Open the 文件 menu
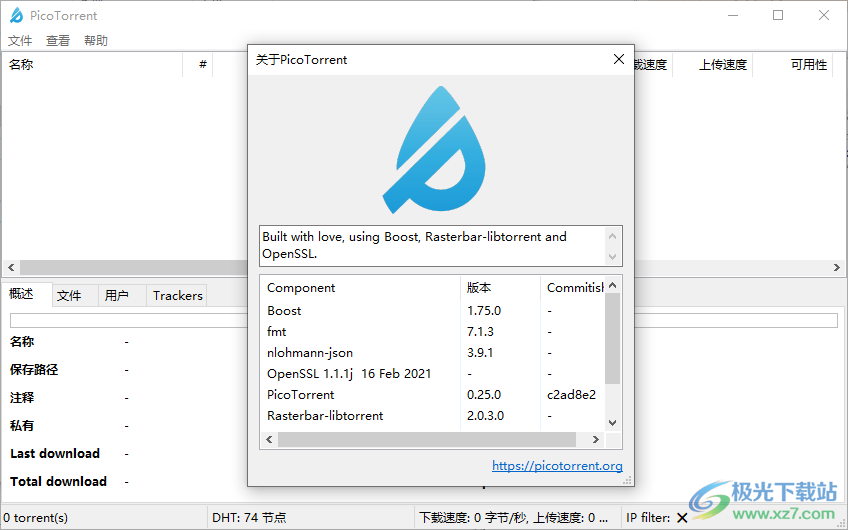This screenshot has height=530, width=848. click(21, 41)
